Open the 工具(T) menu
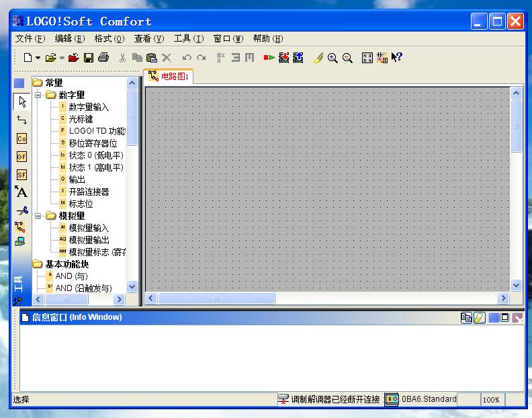 [188, 38]
